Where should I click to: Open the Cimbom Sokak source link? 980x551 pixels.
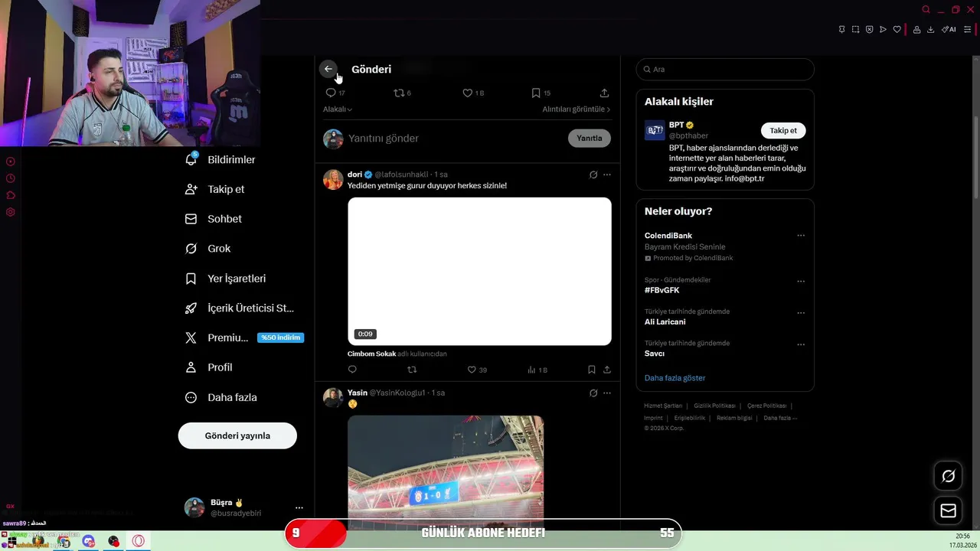point(371,354)
